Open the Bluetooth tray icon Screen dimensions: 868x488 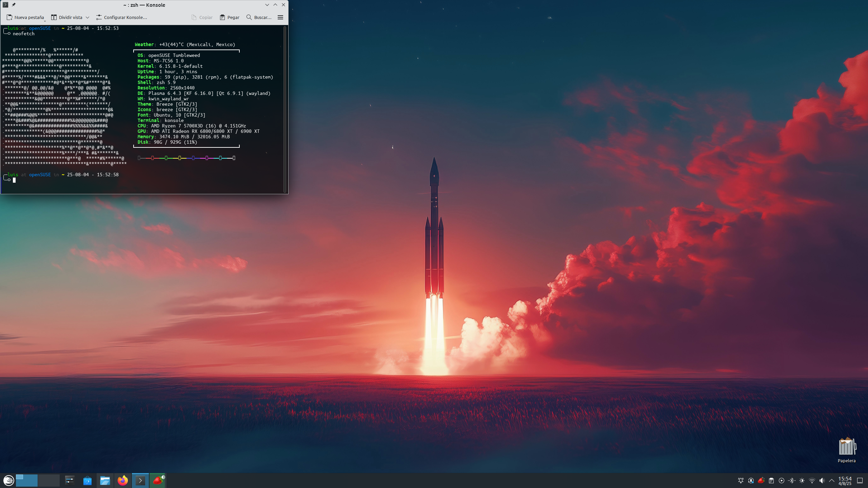pyautogui.click(x=792, y=481)
